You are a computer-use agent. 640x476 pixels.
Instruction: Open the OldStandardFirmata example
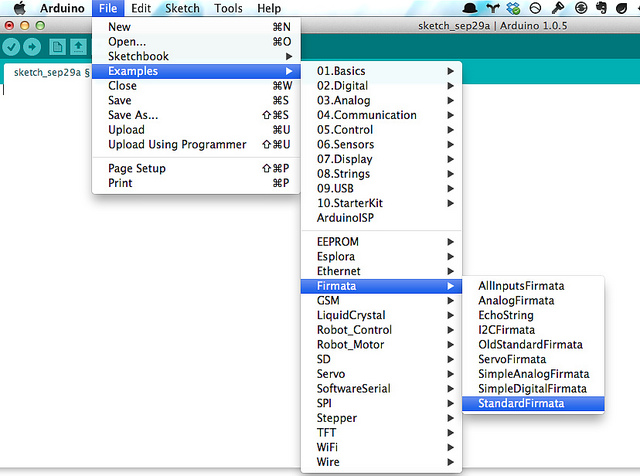coord(533,345)
